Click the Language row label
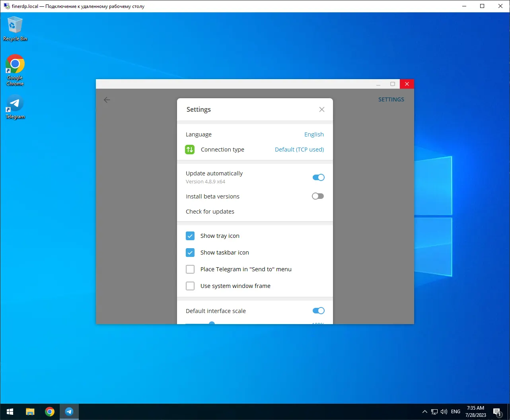 click(199, 134)
